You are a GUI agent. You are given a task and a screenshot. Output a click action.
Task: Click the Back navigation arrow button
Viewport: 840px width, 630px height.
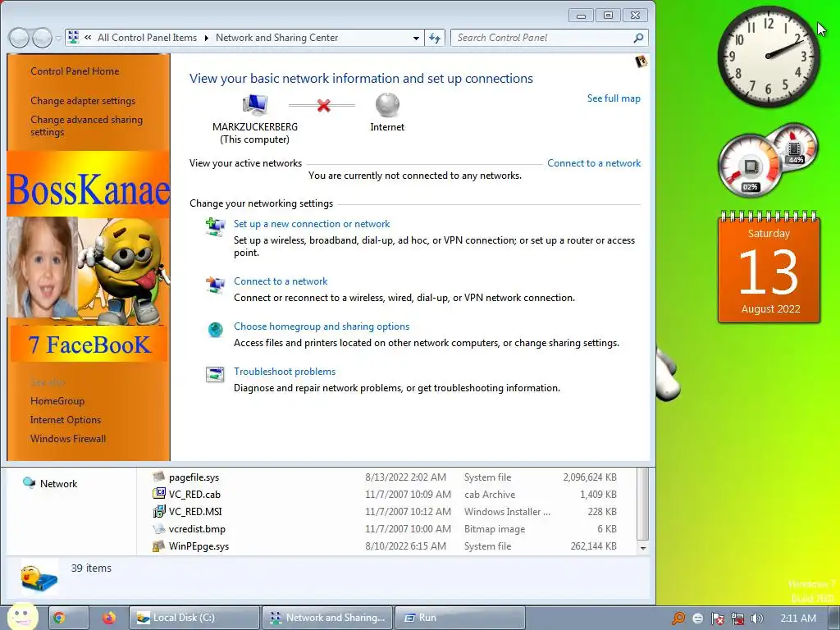click(x=20, y=38)
